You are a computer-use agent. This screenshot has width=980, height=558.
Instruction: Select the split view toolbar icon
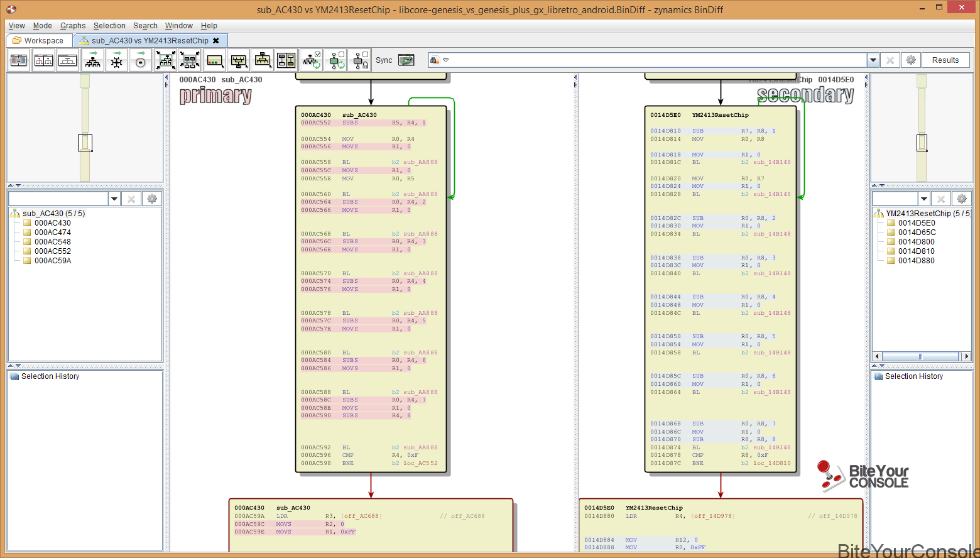point(43,60)
